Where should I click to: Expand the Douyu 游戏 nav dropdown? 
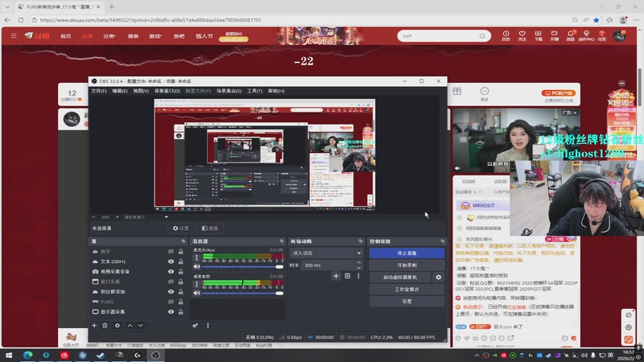pos(155,36)
